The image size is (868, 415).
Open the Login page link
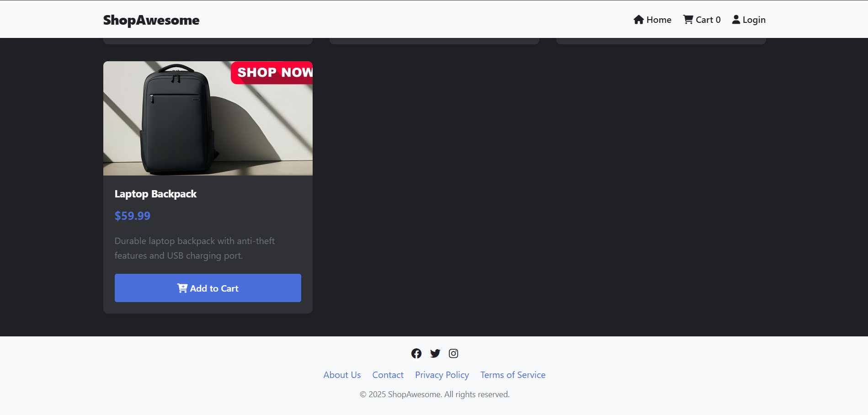(749, 20)
